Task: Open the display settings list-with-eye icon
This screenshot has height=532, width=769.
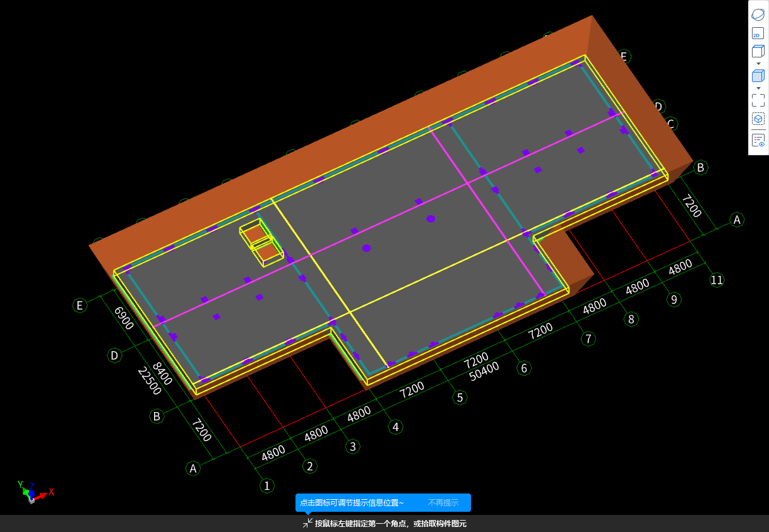Action: tap(758, 140)
